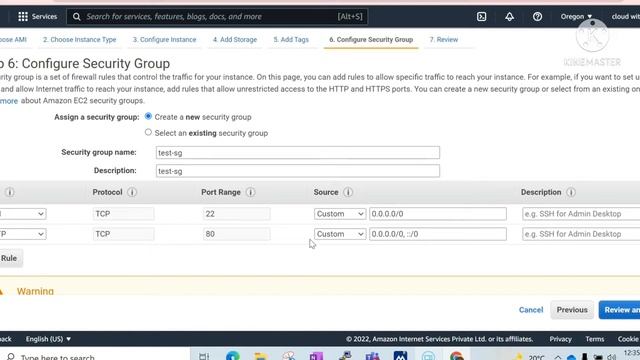Screen dimensions: 640x360
Task: Go to step 3 Configure Instance
Action: coord(164,40)
